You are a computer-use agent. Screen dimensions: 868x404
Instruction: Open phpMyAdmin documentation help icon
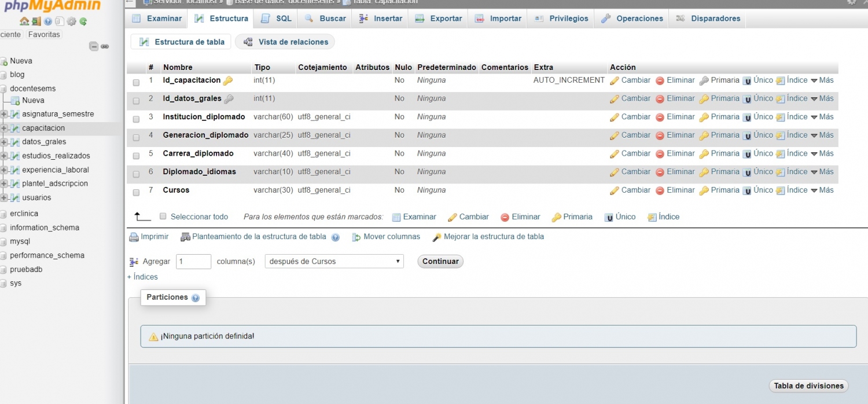pos(48,22)
